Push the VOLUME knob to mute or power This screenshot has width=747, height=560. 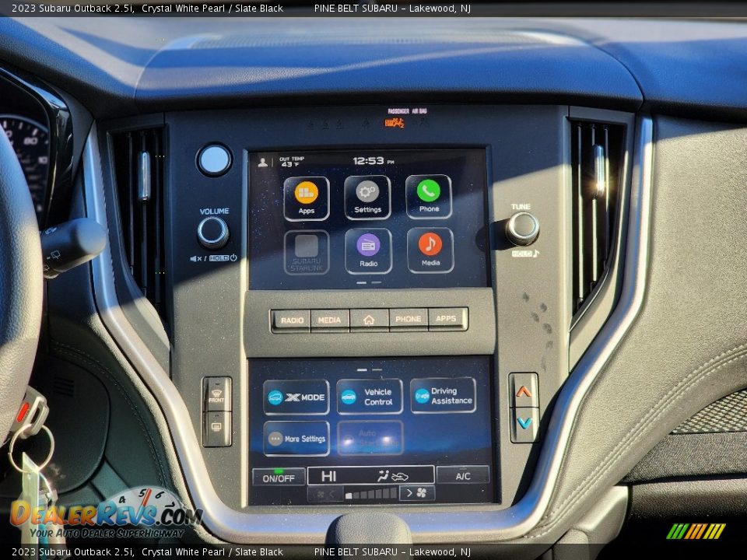tap(213, 233)
